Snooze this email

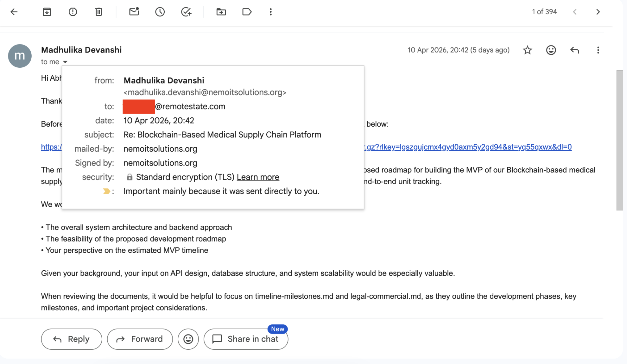(160, 12)
